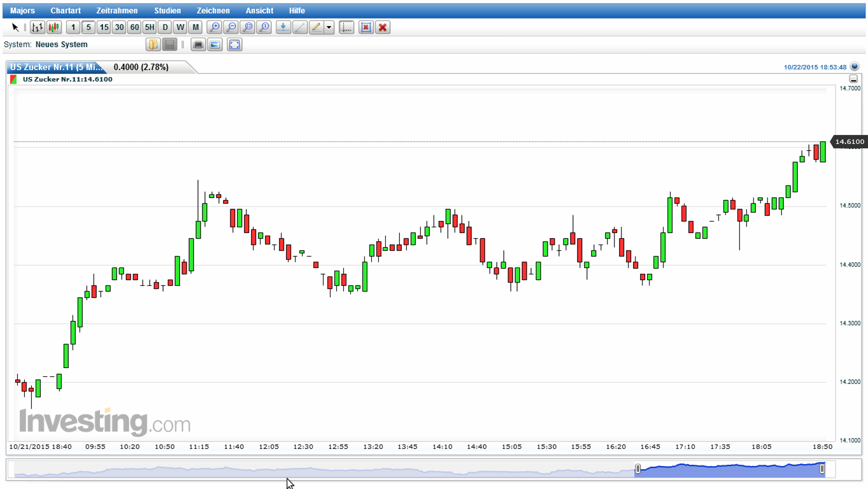Open the Zeitrahmen menu
This screenshot has width=868, height=489.
(117, 11)
